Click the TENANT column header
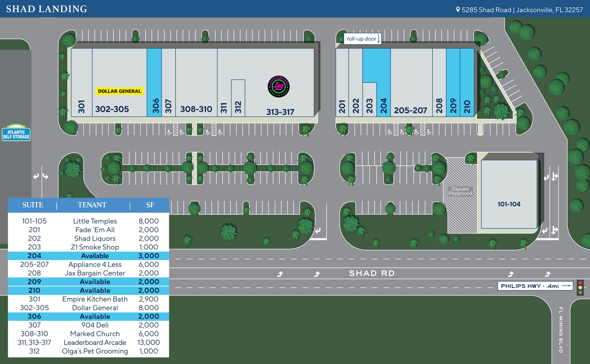The height and width of the screenshot is (364, 590). (92, 205)
